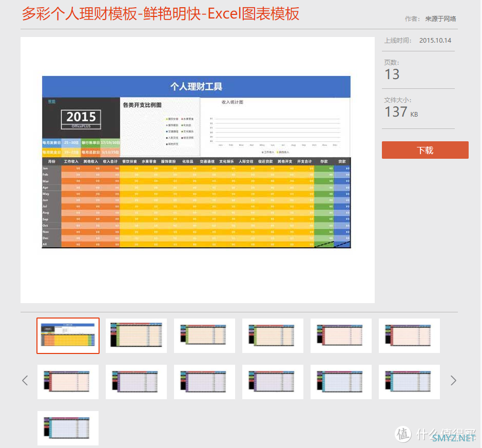Open the second thumbnail in the second row

click(x=136, y=382)
